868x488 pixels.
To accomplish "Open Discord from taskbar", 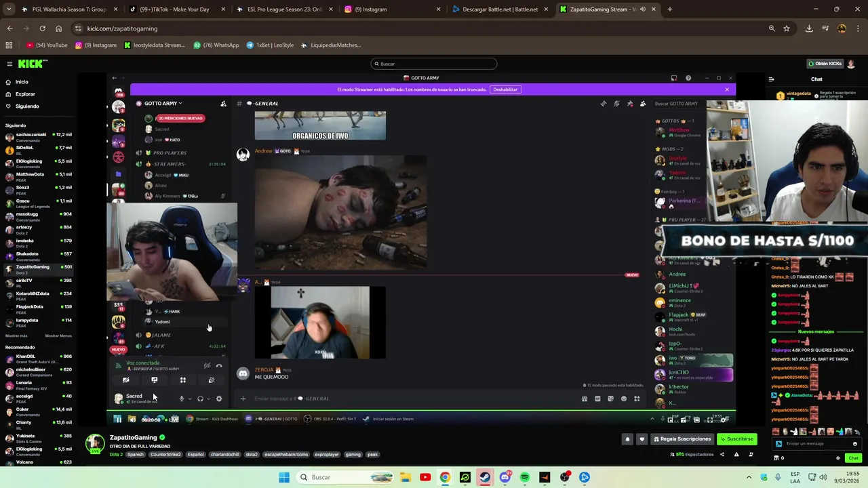I will coord(505,477).
